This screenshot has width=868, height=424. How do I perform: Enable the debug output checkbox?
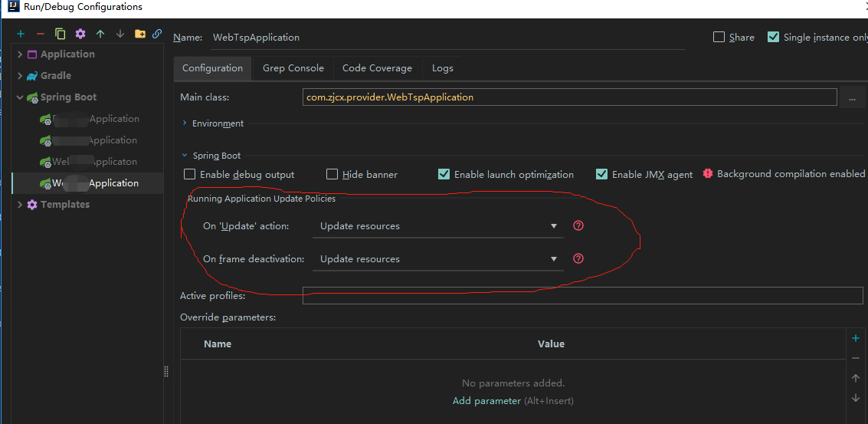tap(190, 175)
